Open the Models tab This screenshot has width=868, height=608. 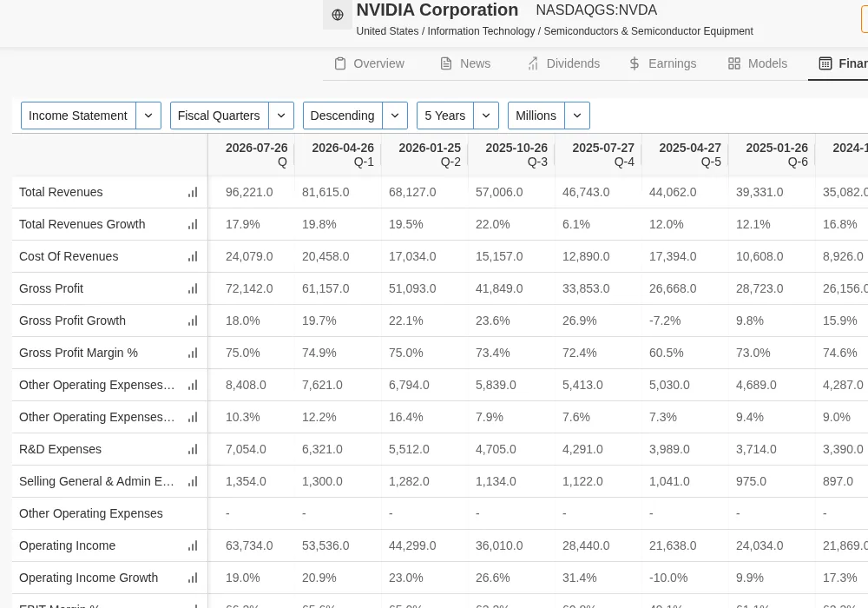[758, 63]
